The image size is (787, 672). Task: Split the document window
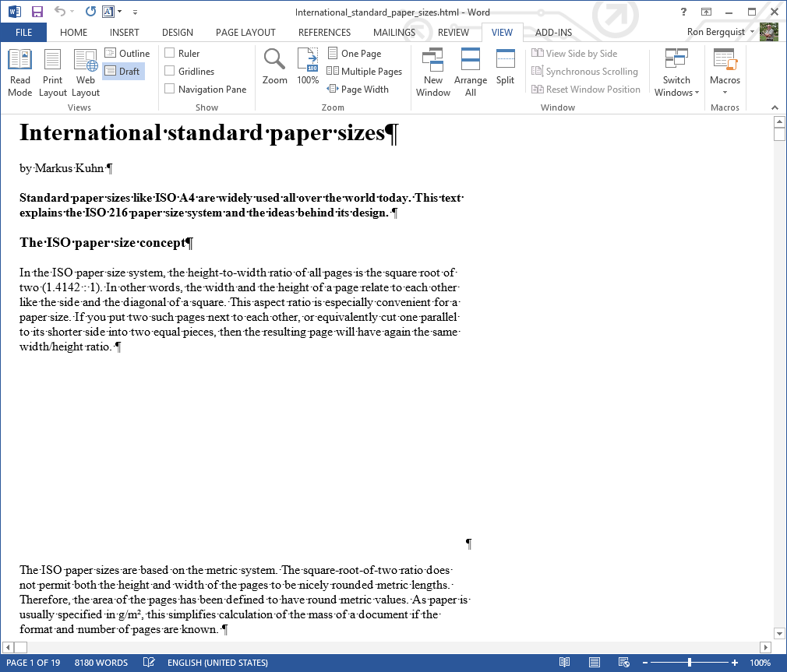pos(505,67)
